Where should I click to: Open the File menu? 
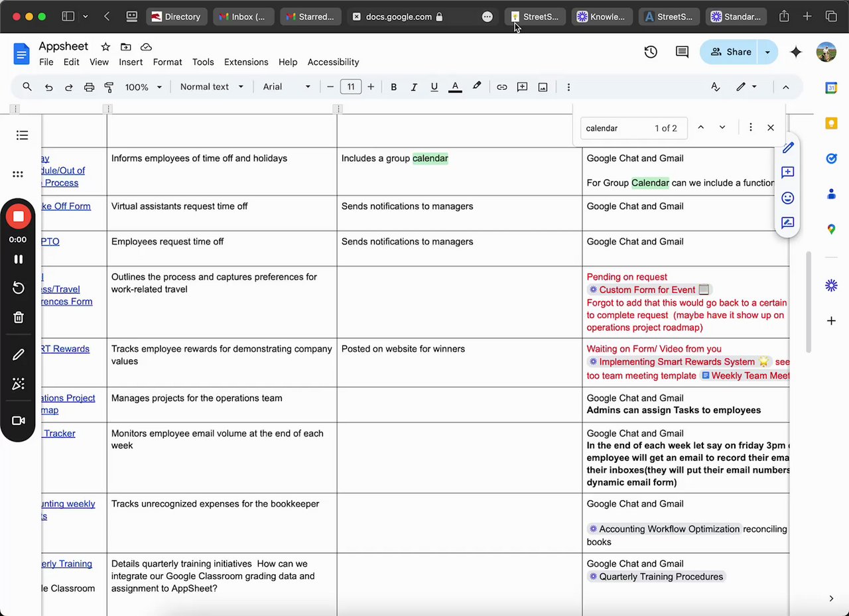[x=46, y=62]
